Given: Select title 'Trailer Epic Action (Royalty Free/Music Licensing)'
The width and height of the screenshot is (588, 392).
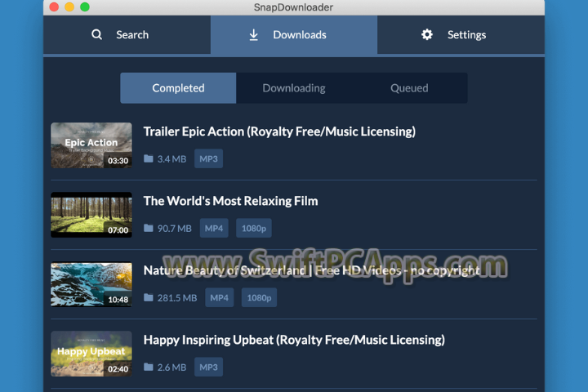Looking at the screenshot, I should [x=279, y=131].
